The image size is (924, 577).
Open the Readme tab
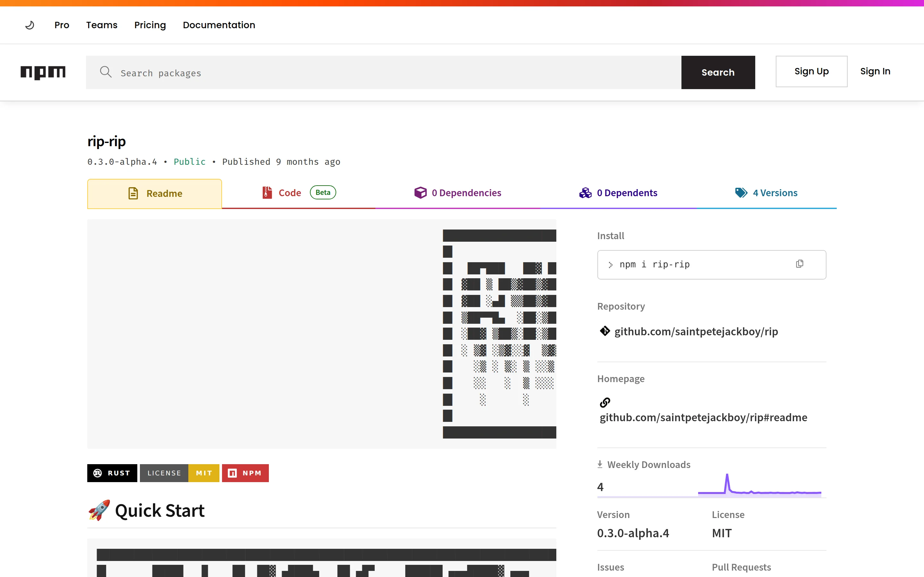click(155, 194)
